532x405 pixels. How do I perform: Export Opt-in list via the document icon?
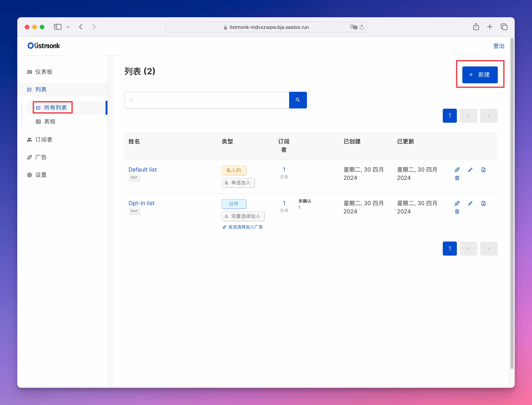[x=483, y=203]
